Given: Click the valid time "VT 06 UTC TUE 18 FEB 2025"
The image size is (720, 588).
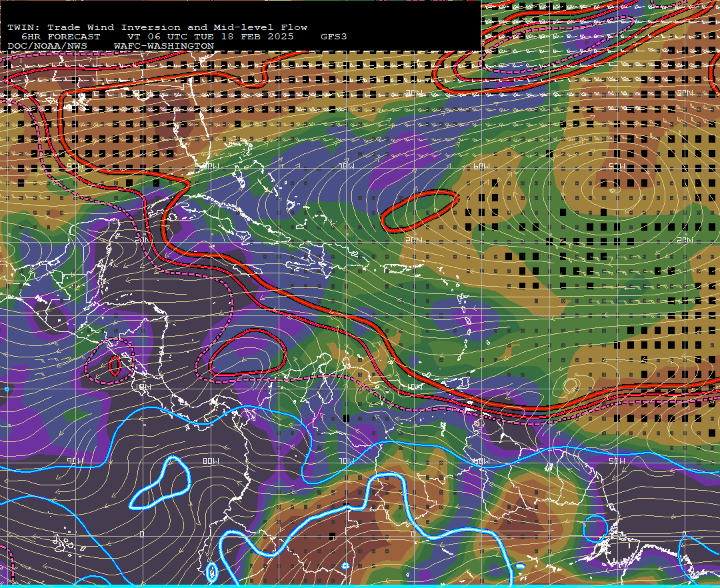Looking at the screenshot, I should (210, 37).
